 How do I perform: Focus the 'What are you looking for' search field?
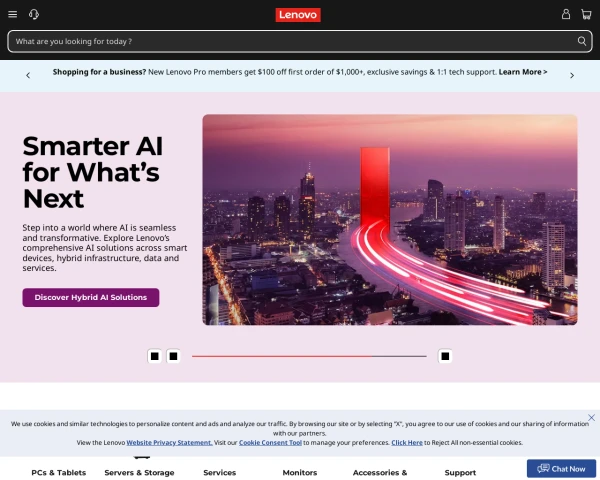click(x=293, y=41)
